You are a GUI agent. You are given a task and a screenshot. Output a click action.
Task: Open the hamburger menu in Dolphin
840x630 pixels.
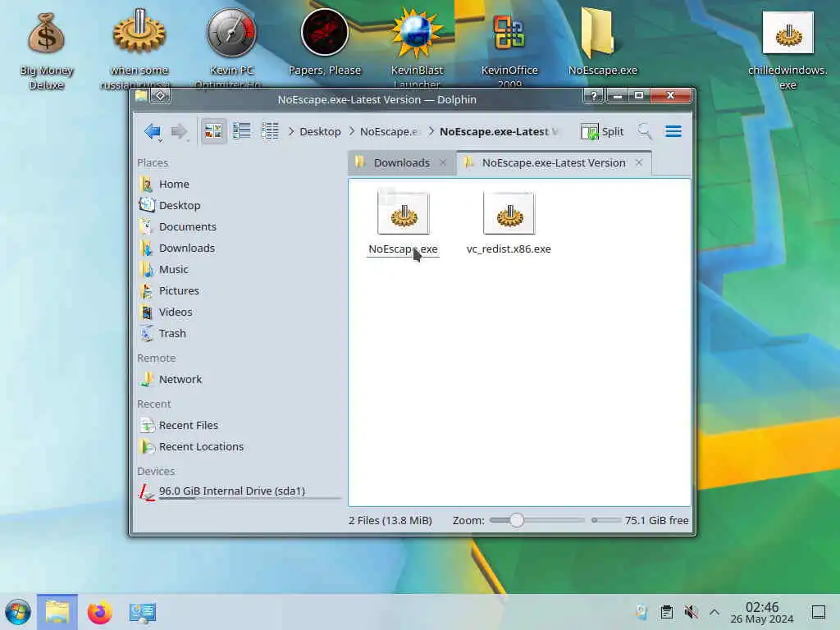673,131
